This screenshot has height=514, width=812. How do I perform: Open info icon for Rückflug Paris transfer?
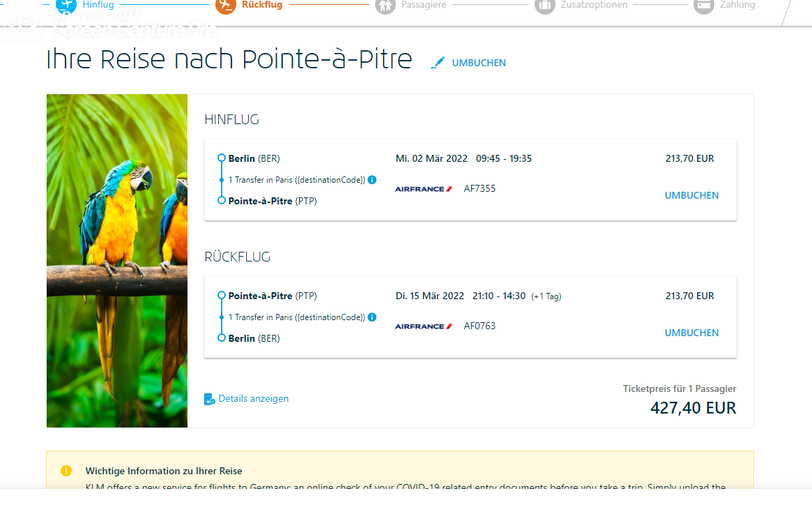371,317
